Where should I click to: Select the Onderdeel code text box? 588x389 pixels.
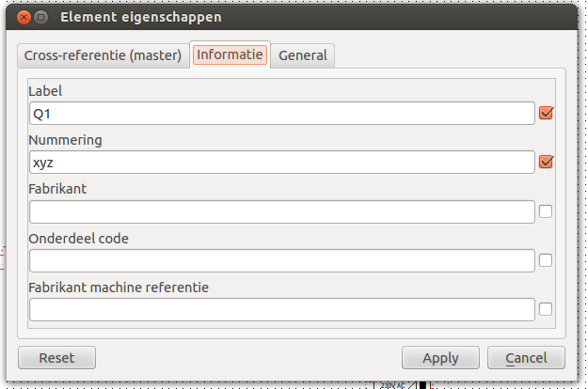coord(282,260)
